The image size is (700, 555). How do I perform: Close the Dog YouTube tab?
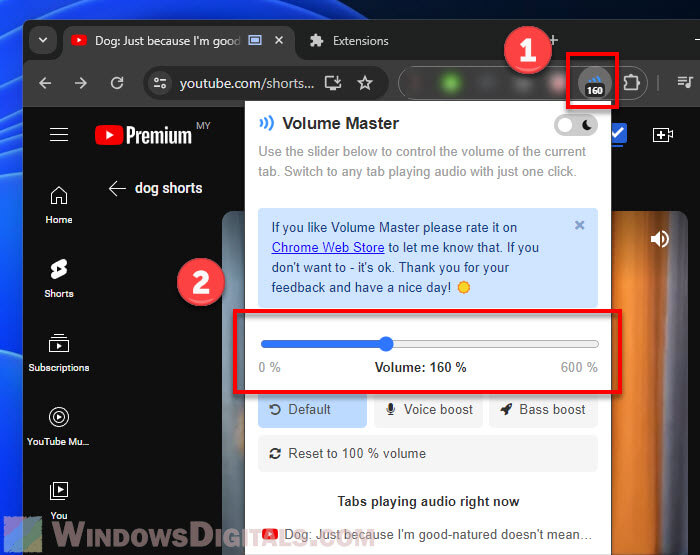pyautogui.click(x=279, y=40)
